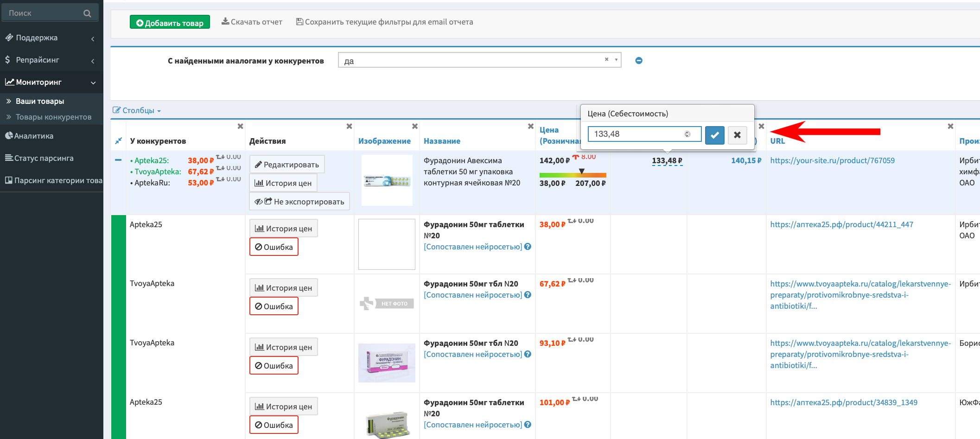Viewport: 980px width, 439px height.
Task: Collapse the competitor rows with the minus toggle
Action: point(118,160)
